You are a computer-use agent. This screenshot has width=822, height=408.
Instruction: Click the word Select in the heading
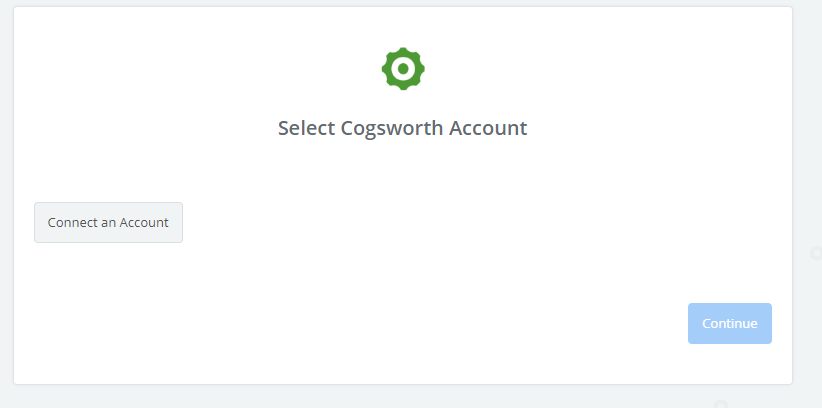tap(307, 128)
